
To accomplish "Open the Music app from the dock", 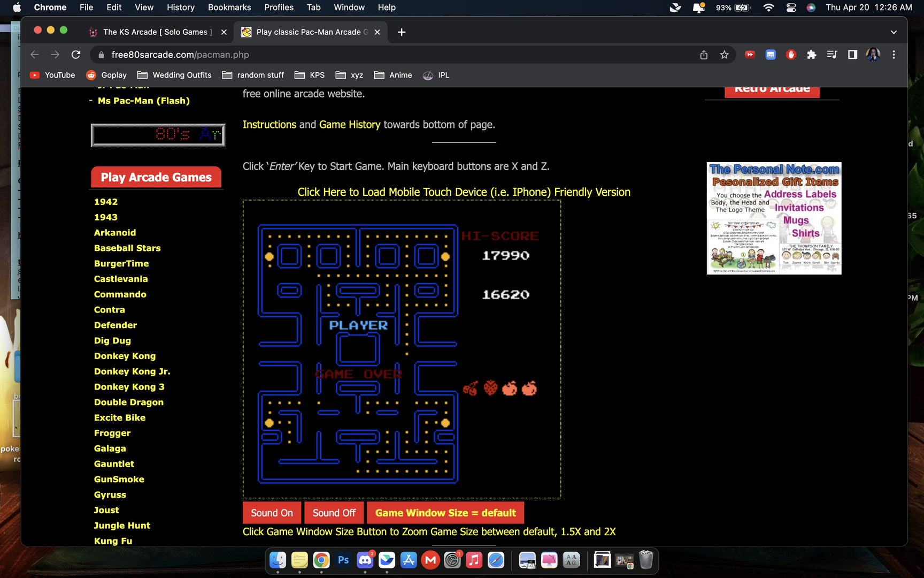I will pyautogui.click(x=474, y=560).
